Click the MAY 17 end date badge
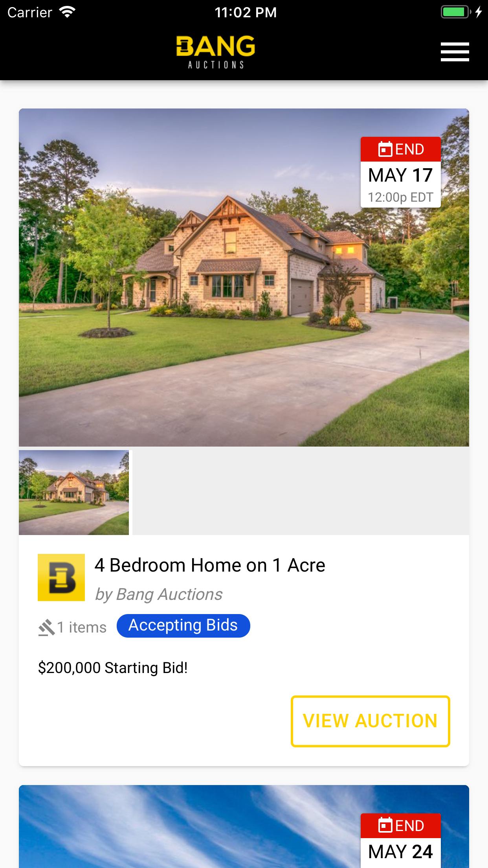Image resolution: width=488 pixels, height=868 pixels. click(x=401, y=172)
